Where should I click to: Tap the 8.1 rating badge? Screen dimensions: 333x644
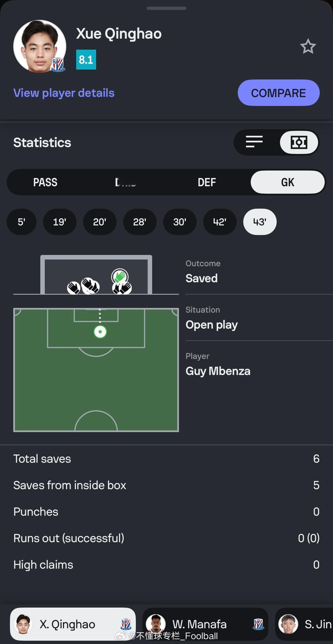click(x=86, y=60)
